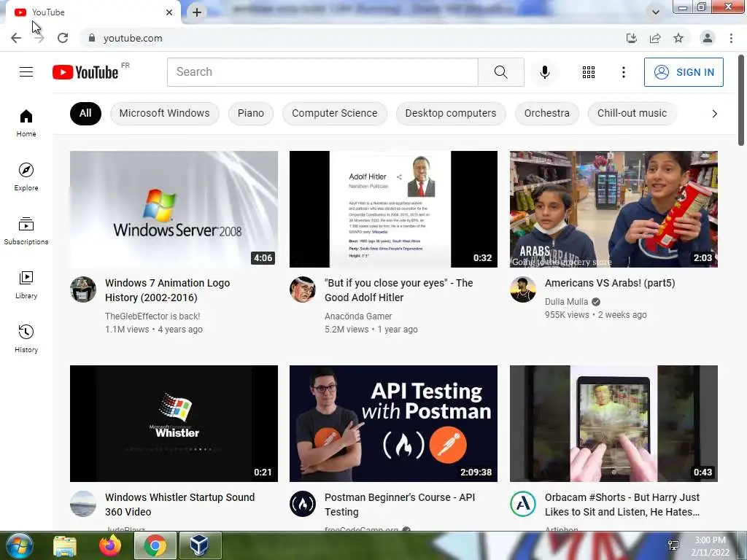Image resolution: width=747 pixels, height=560 pixels.
Task: Open Americans VS Arabs video thumbnail
Action: [x=614, y=209]
